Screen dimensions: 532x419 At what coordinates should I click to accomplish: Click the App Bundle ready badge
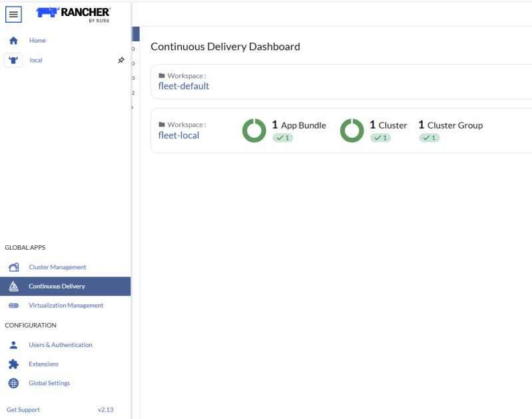pos(282,138)
